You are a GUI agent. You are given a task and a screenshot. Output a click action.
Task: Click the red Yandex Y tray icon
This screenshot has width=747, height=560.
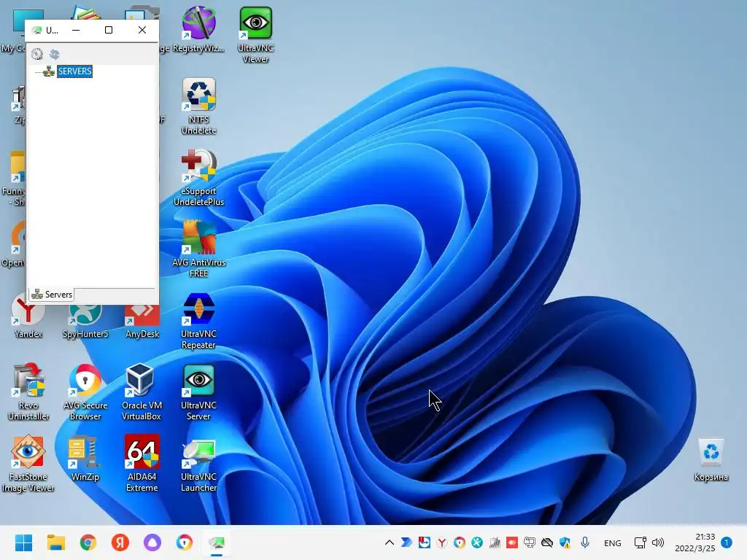pos(441,542)
